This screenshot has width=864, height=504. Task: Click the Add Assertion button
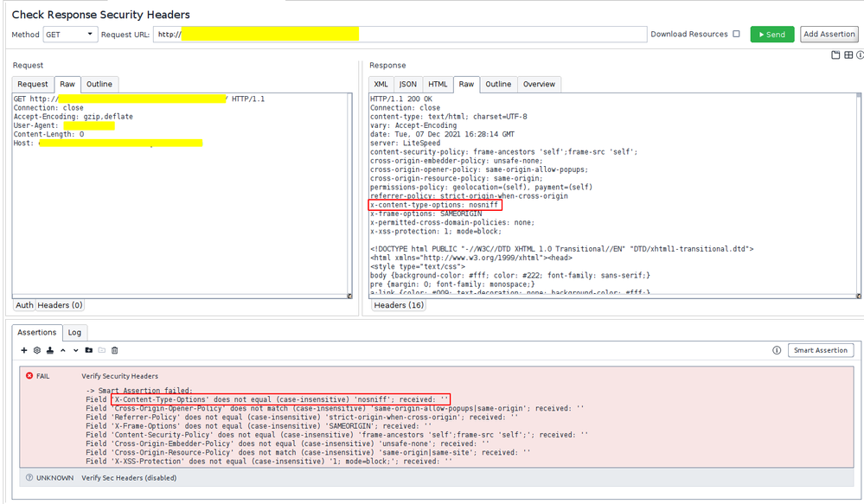click(829, 35)
